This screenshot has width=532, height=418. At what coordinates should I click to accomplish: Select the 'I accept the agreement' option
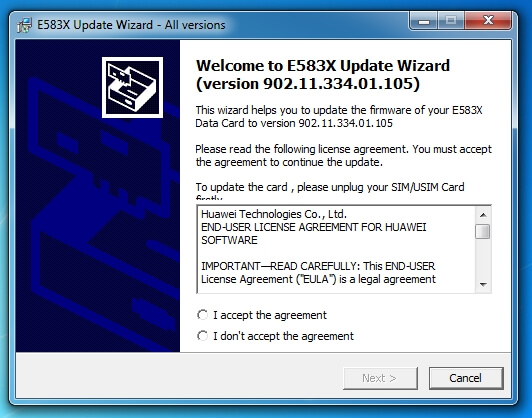tap(262, 315)
